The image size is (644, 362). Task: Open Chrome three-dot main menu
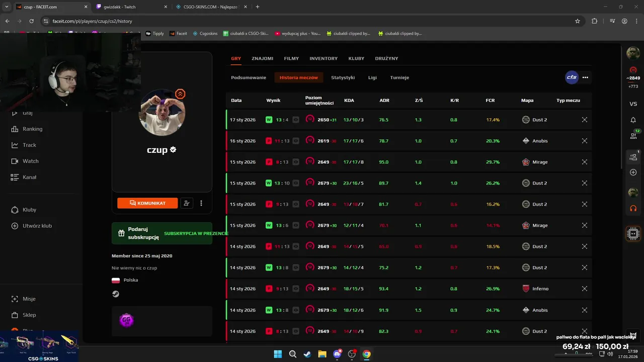coord(637,21)
